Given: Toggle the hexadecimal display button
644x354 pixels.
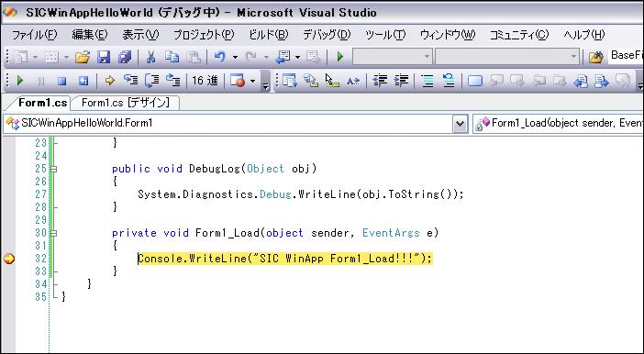Looking at the screenshot, I should (205, 81).
